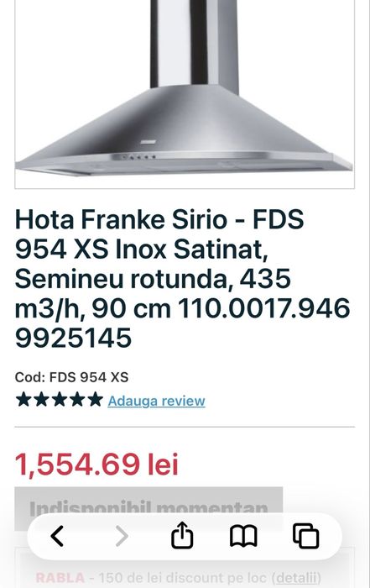Open the Franke hood product image
The image size is (370, 588).
coord(185,94)
